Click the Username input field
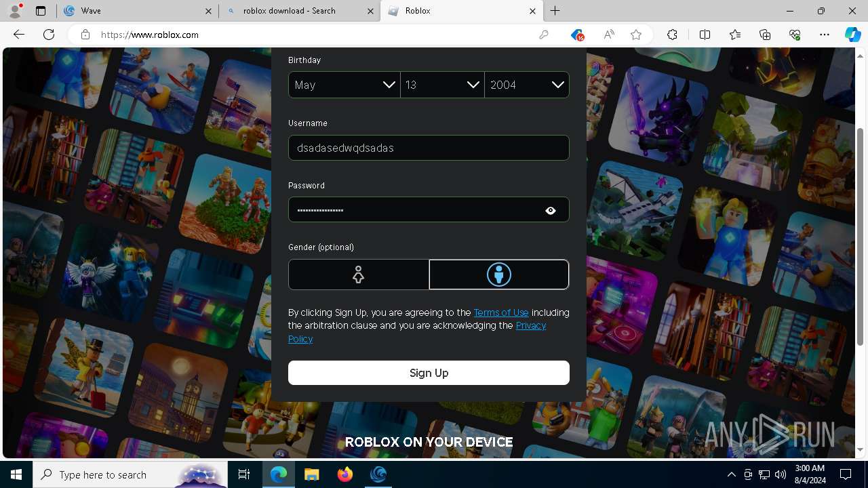 [429, 148]
